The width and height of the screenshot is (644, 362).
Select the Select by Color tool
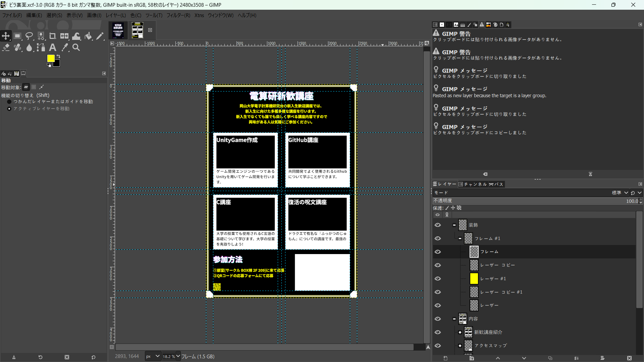point(41,36)
